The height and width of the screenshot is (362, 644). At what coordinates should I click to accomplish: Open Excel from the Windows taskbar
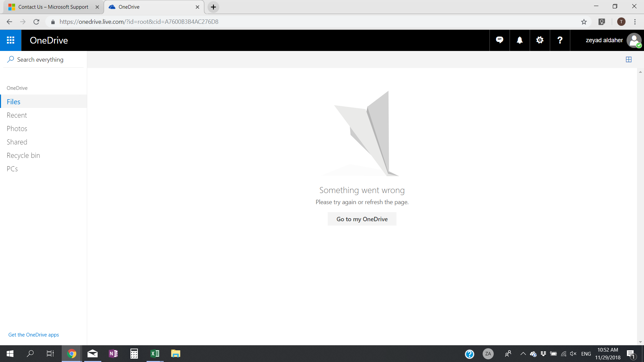(155, 354)
